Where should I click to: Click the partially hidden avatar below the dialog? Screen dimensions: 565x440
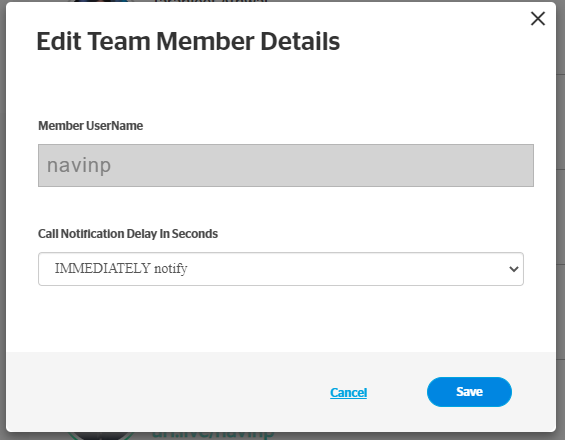[x=101, y=436]
